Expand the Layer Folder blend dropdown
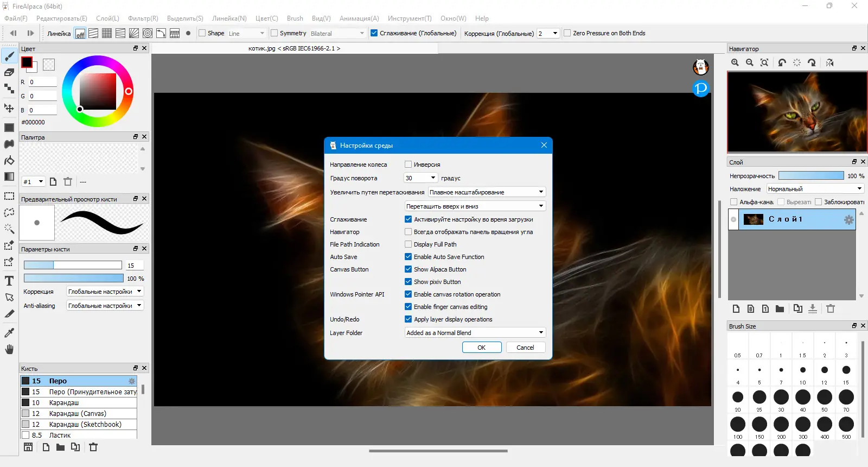Screen dimensions: 868x467 tap(475, 333)
